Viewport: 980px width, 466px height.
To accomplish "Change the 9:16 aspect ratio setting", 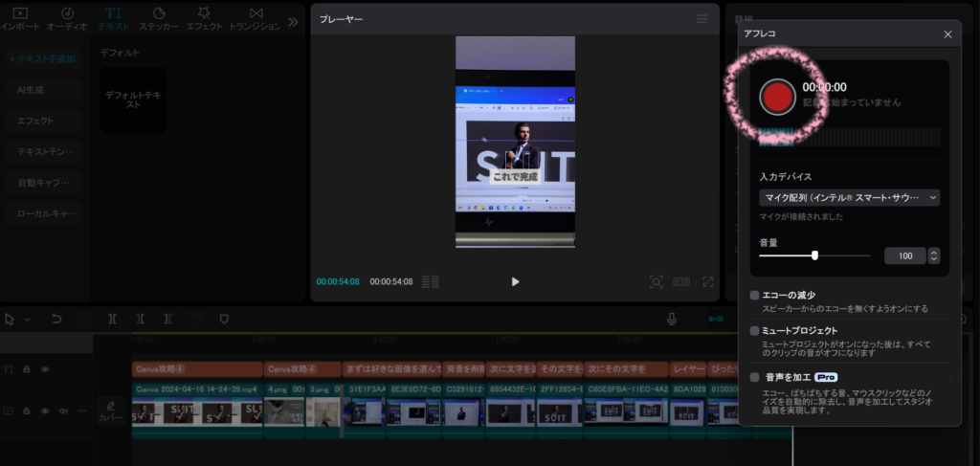I will [x=681, y=281].
